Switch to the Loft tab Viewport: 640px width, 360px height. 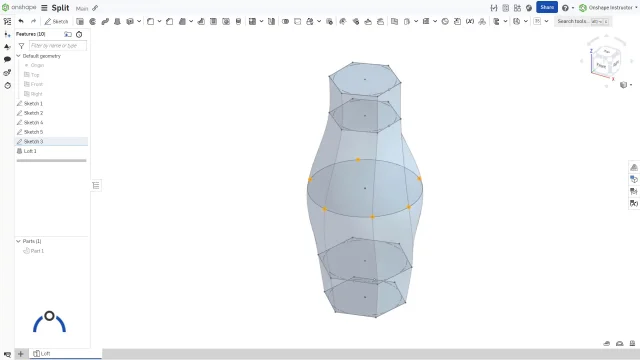point(65,353)
